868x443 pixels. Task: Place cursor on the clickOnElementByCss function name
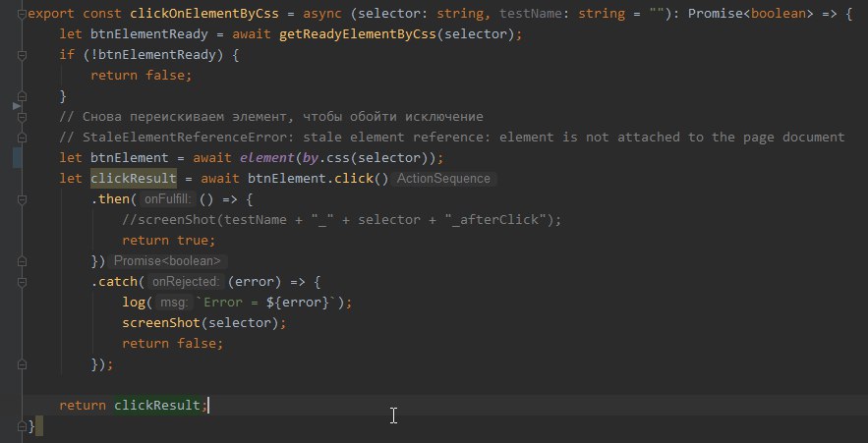point(204,14)
